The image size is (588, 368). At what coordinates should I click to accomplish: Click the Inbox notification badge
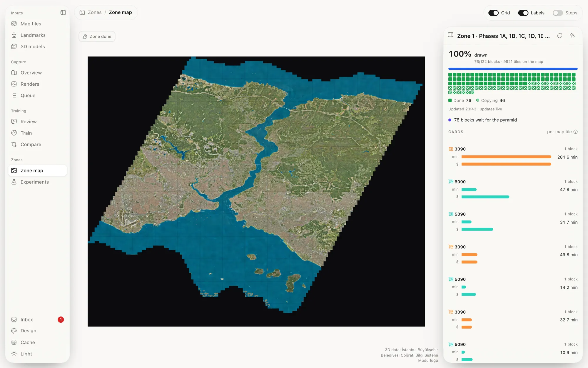click(61, 320)
